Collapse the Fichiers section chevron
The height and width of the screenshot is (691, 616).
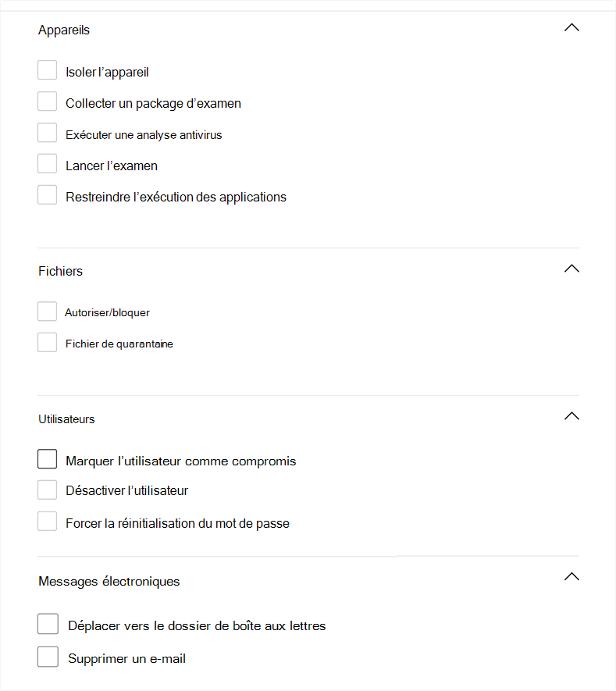click(571, 269)
